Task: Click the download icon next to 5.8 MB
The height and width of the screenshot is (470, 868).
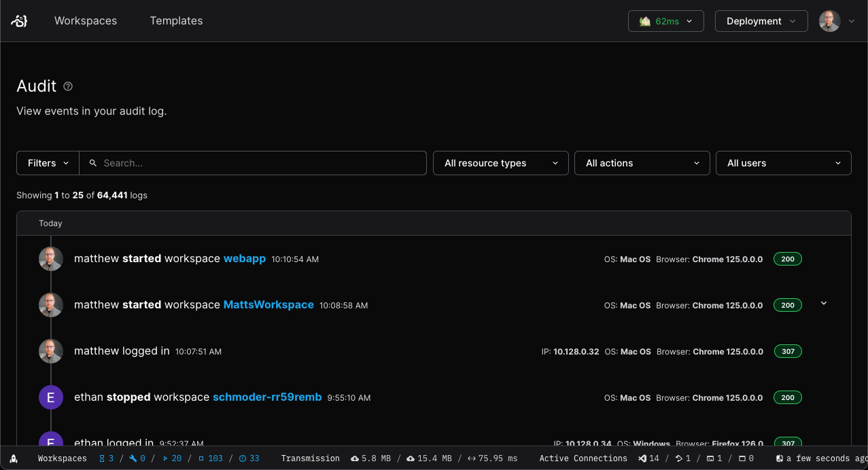Action: pyautogui.click(x=354, y=458)
